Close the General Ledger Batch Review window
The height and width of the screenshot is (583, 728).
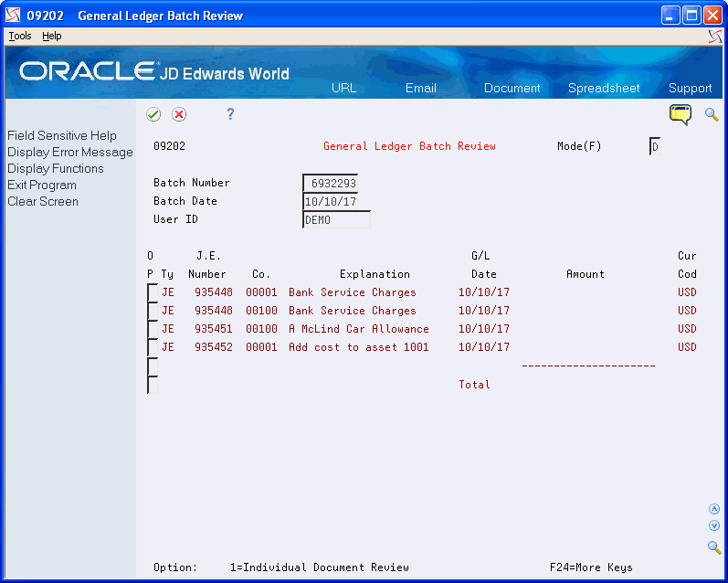(712, 16)
